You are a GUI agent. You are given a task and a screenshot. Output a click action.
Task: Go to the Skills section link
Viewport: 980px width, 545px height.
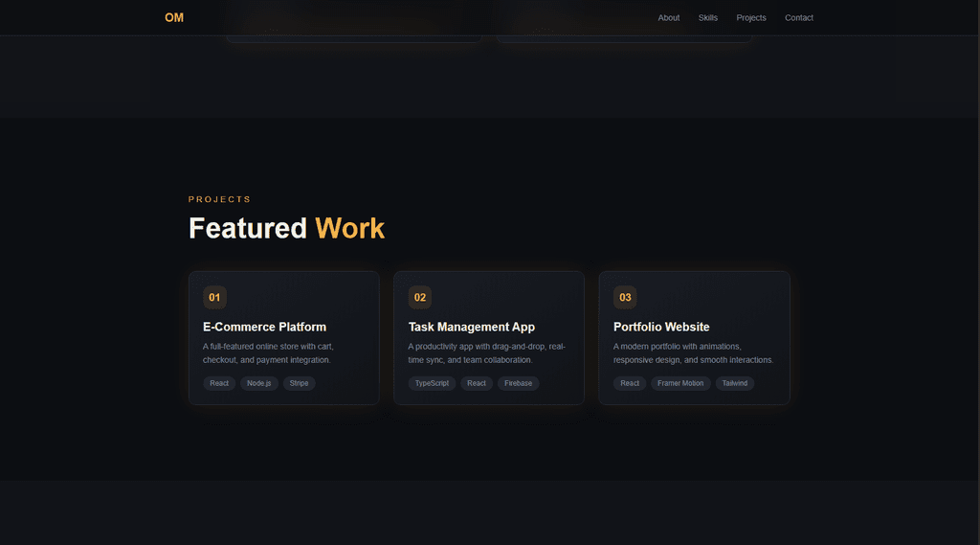coord(707,17)
